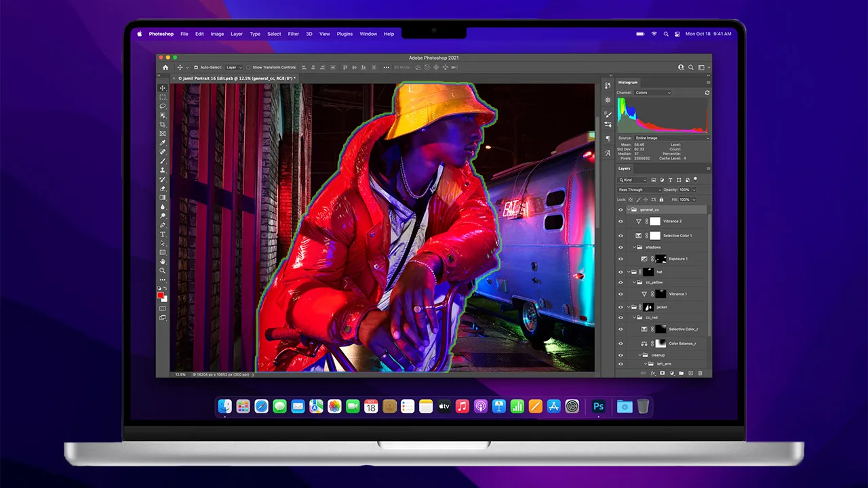Screen dimensions: 868x488
Task: Click the Home icon in options bar
Action: (165, 68)
